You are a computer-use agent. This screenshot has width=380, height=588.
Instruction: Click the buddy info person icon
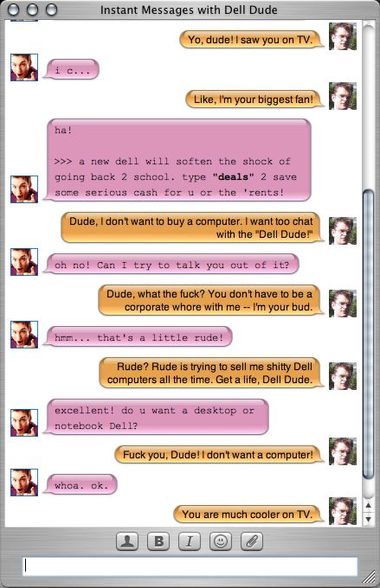click(127, 541)
